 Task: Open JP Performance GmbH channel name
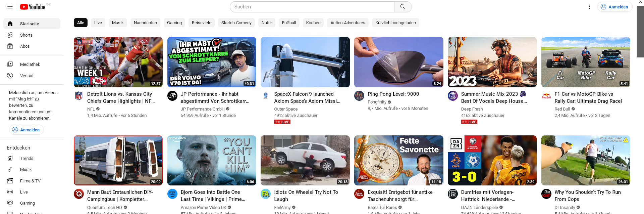pyautogui.click(x=203, y=109)
